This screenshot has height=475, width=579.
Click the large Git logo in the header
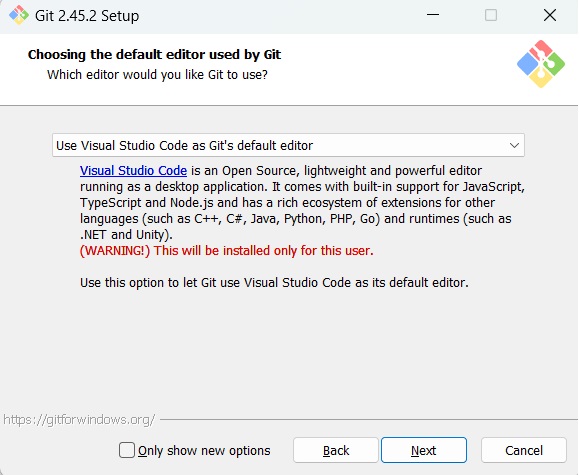tap(541, 64)
